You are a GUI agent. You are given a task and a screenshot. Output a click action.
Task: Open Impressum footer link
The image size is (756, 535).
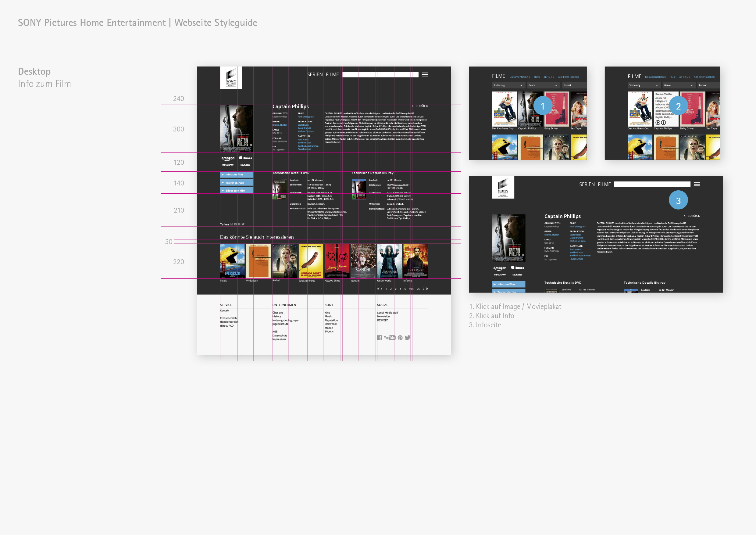(279, 339)
